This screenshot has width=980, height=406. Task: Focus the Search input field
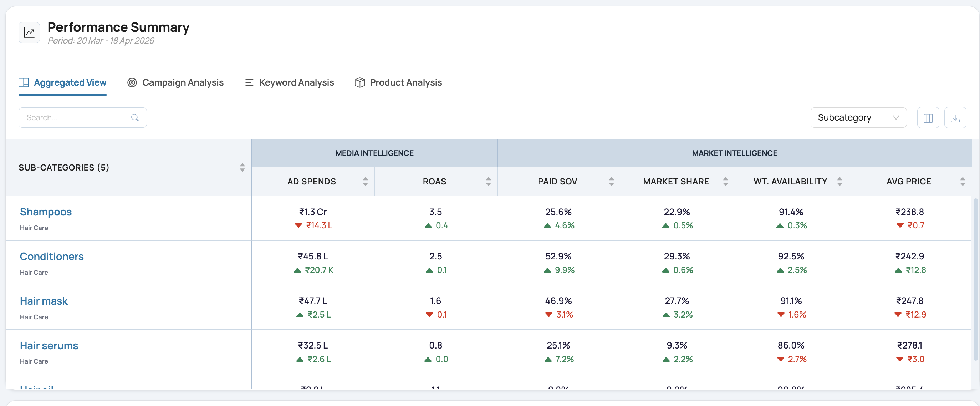coord(82,118)
